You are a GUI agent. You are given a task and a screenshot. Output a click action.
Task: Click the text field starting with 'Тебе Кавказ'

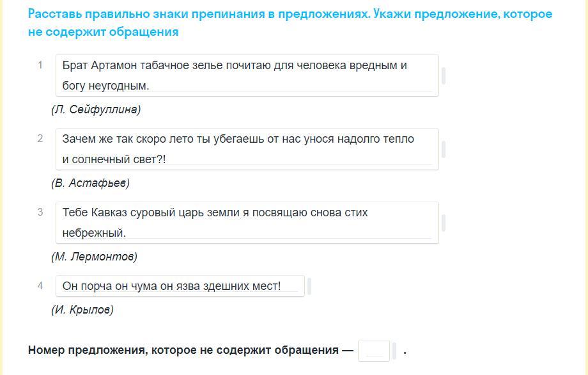pos(247,223)
